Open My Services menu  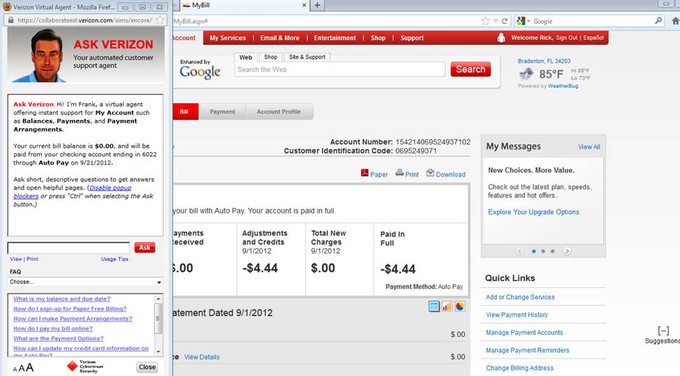(x=228, y=38)
